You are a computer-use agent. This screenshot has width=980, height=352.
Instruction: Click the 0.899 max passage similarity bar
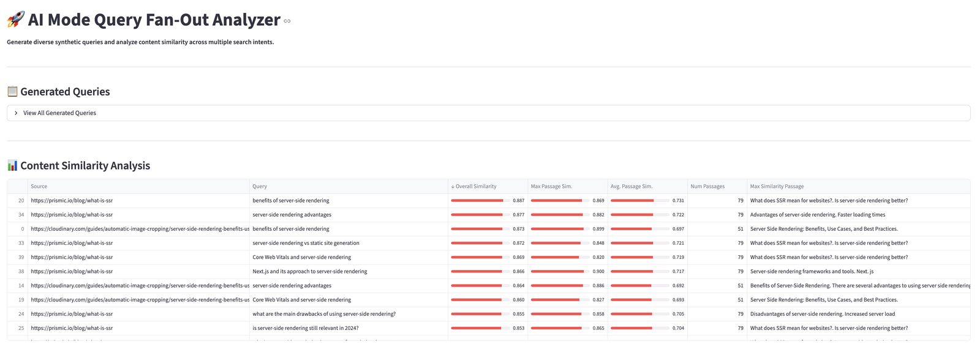coord(560,229)
